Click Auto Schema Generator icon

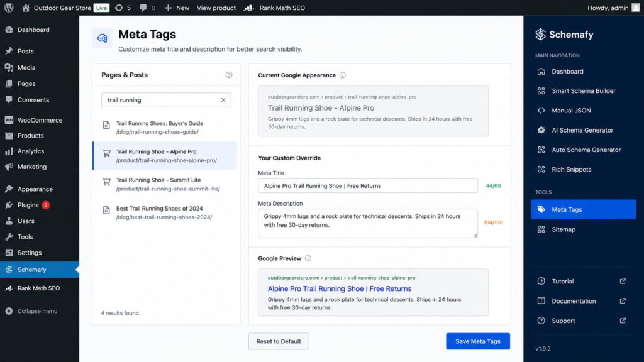pyautogui.click(x=541, y=150)
